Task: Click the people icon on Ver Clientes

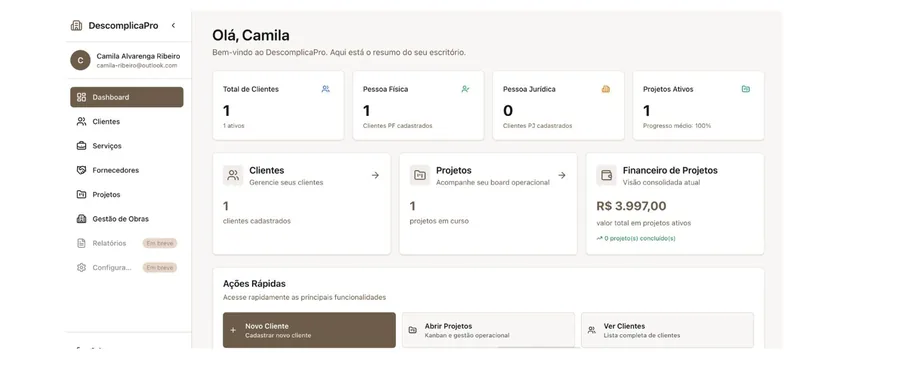Action: click(592, 330)
